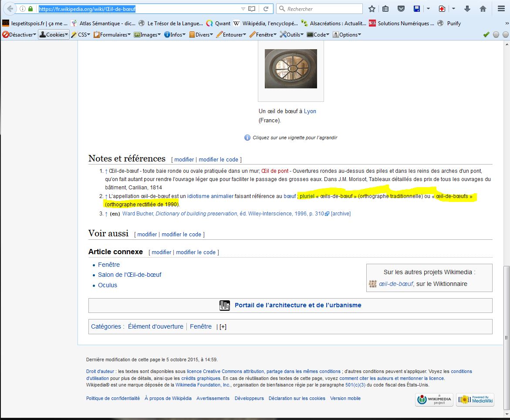
Task: Toggle reader view icon in address bar
Action: [x=252, y=9]
